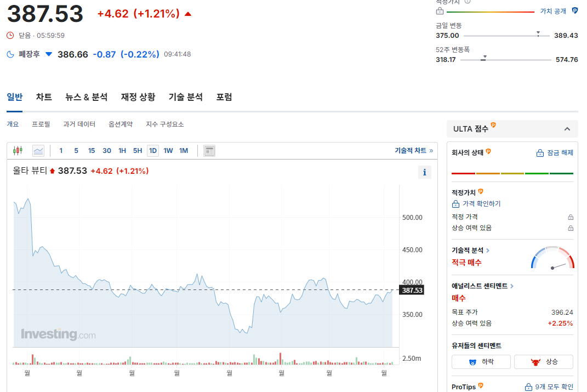Go to 프로필 sub-tab

pyautogui.click(x=41, y=124)
